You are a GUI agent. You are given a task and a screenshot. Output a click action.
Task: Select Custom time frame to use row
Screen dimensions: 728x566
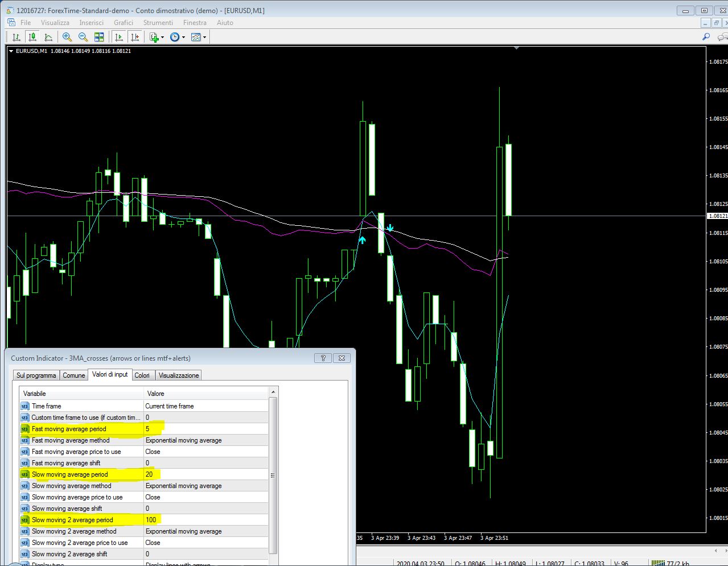pos(81,418)
